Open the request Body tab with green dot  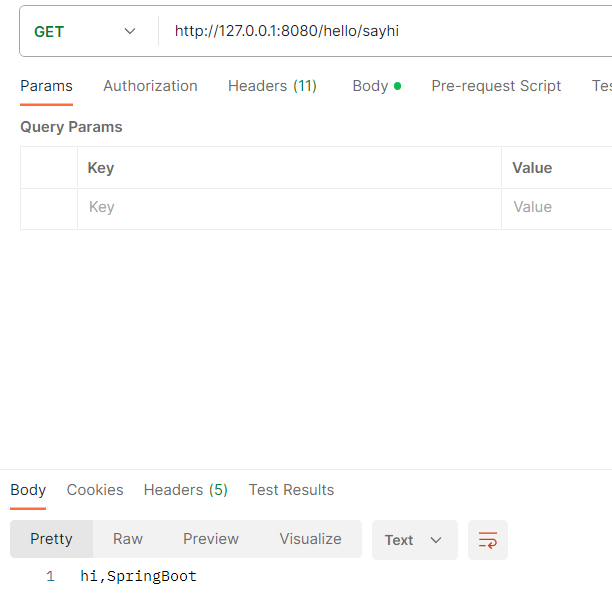point(376,86)
